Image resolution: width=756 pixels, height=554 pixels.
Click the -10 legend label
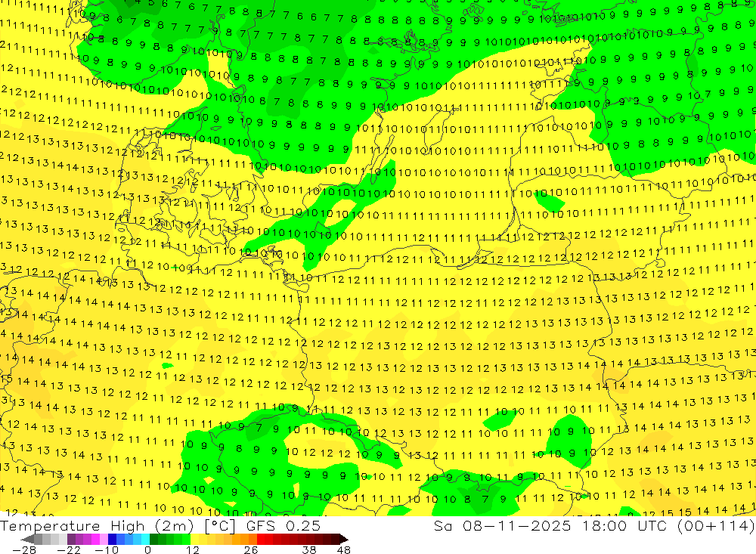click(107, 549)
